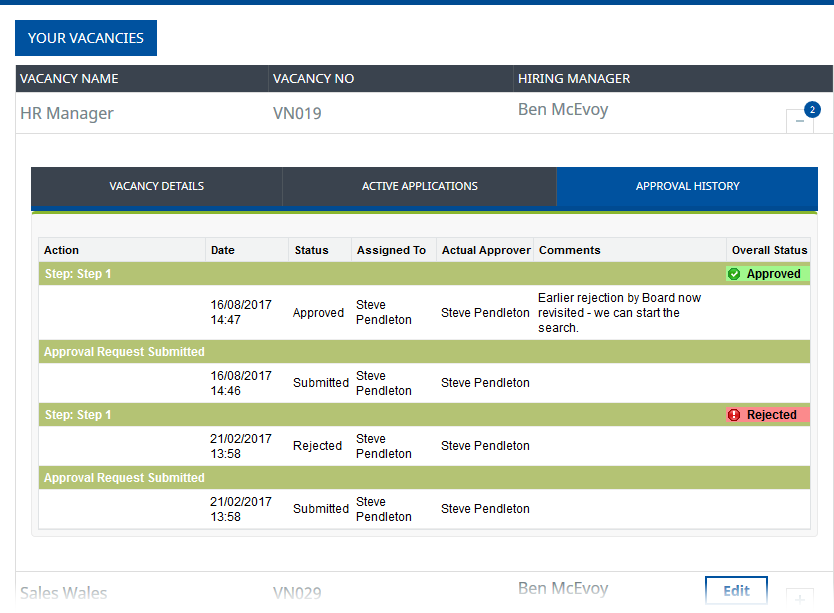This screenshot has width=834, height=613.
Task: Click the red exclamation Rejected status icon
Action: coord(734,415)
